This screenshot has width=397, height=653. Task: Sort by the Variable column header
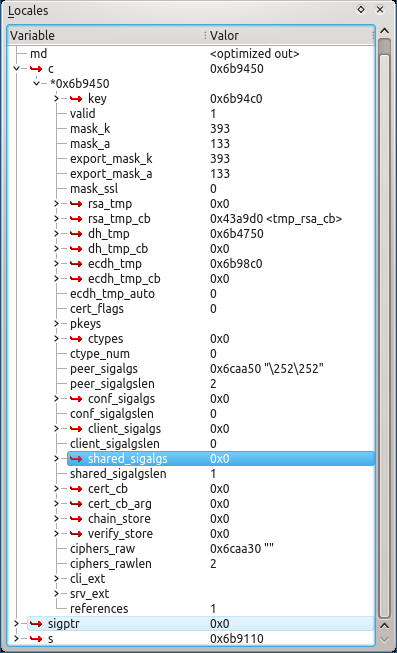[x=106, y=35]
